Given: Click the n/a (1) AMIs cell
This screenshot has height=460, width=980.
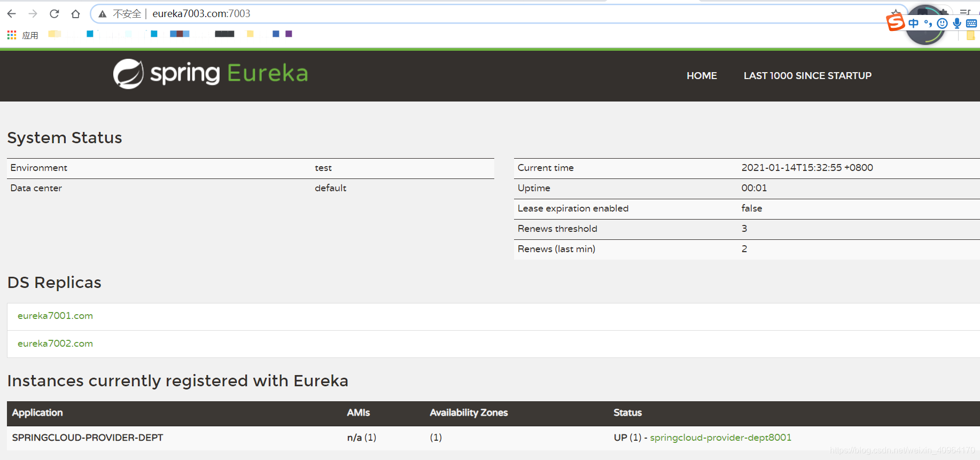Looking at the screenshot, I should [362, 438].
